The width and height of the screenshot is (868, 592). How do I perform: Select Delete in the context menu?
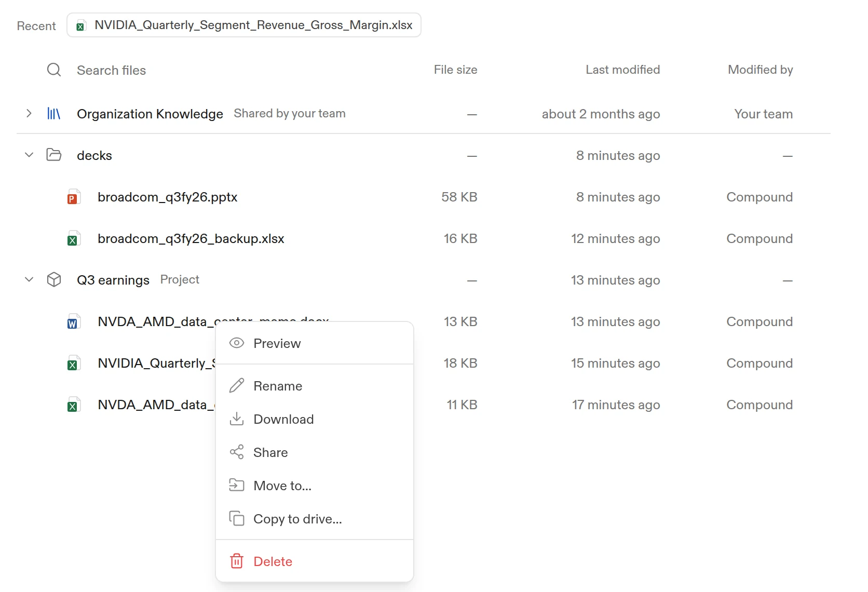pos(315,561)
